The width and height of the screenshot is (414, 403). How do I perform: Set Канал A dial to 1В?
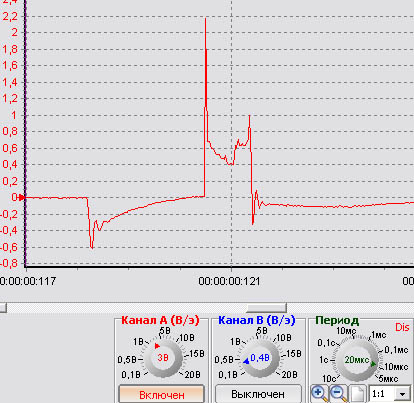coord(138,342)
